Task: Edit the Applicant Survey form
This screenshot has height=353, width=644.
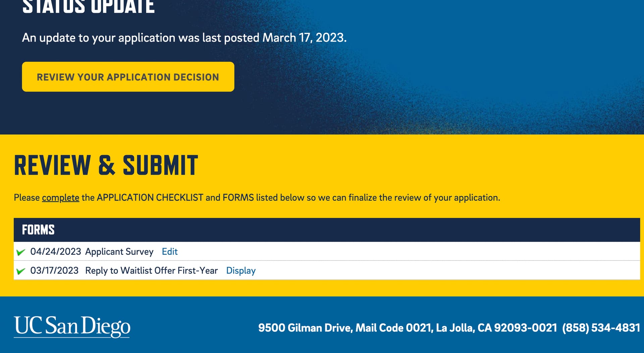Action: click(x=169, y=252)
